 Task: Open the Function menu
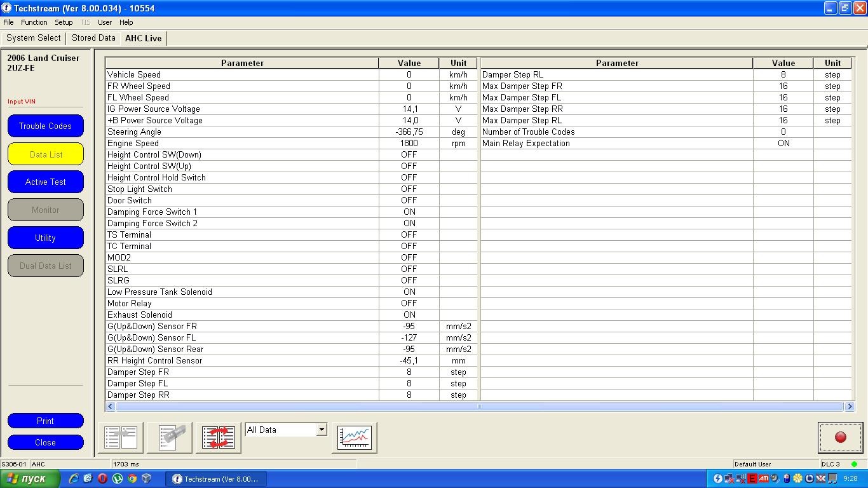pos(34,22)
